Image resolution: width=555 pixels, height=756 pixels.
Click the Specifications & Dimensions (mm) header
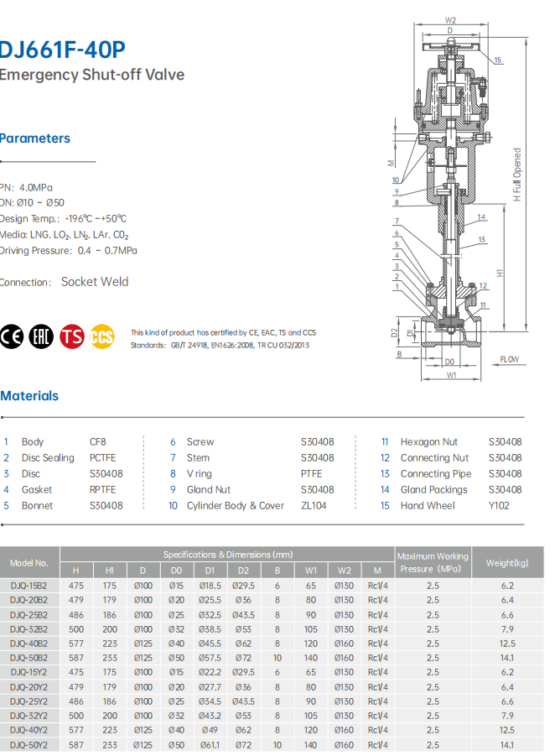pyautogui.click(x=228, y=555)
